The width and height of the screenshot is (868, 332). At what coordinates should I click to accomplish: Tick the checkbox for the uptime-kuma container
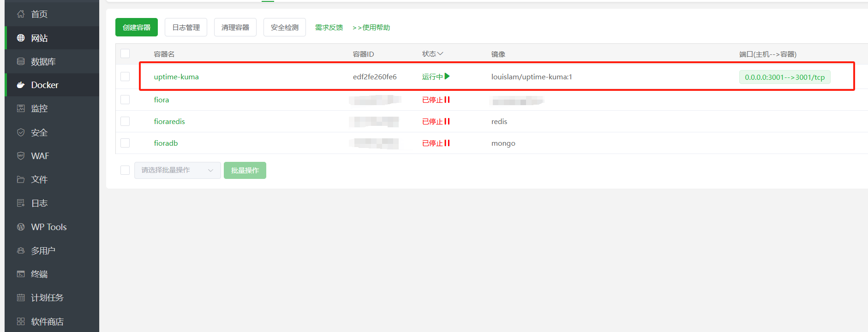(125, 77)
